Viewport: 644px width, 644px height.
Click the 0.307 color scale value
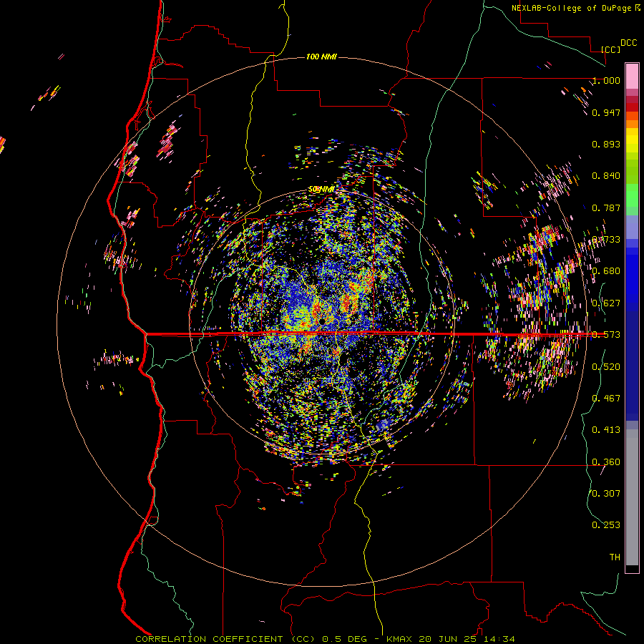[x=606, y=494]
